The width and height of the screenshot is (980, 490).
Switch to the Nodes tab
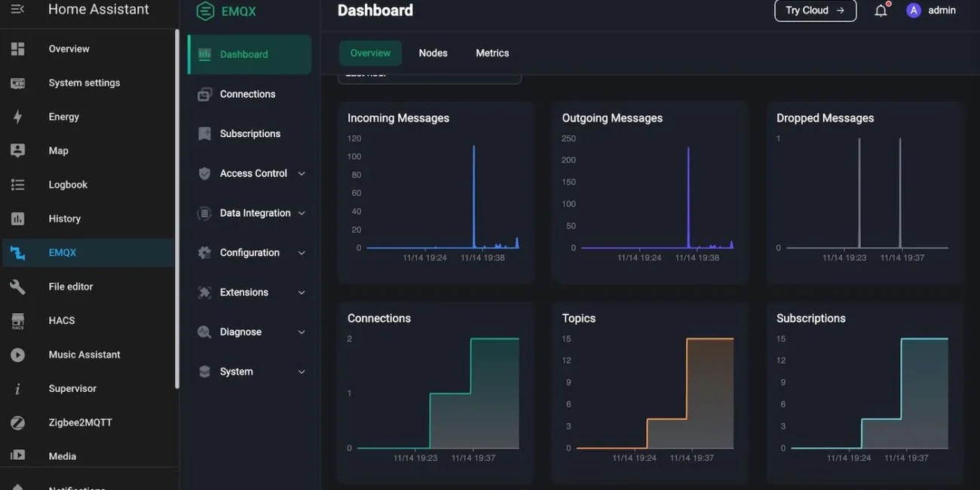(433, 53)
